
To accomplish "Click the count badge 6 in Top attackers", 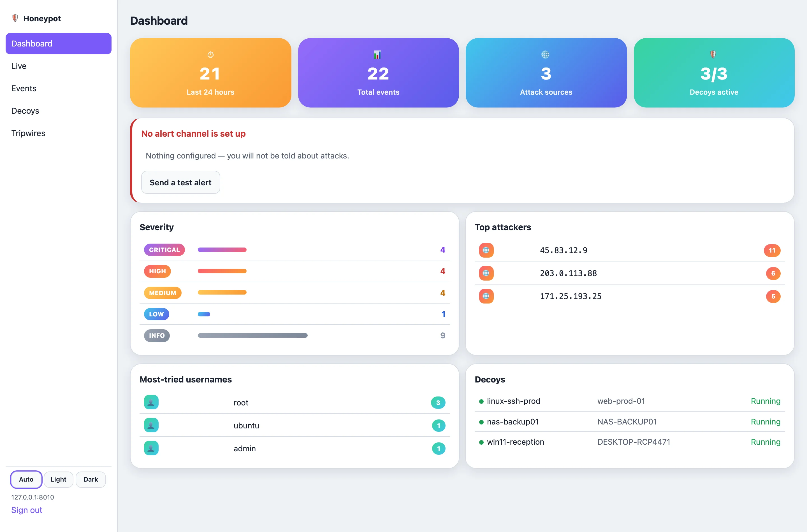I will (x=773, y=273).
